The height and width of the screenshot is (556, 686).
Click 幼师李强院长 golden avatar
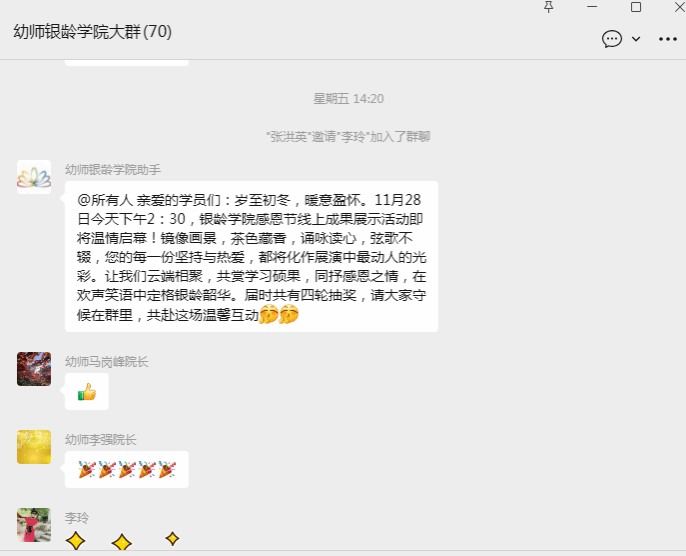click(34, 447)
